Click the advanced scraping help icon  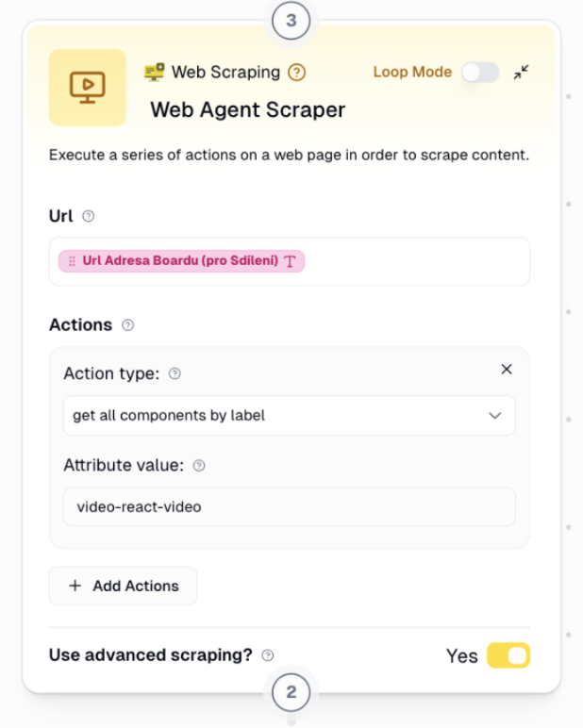click(x=268, y=654)
